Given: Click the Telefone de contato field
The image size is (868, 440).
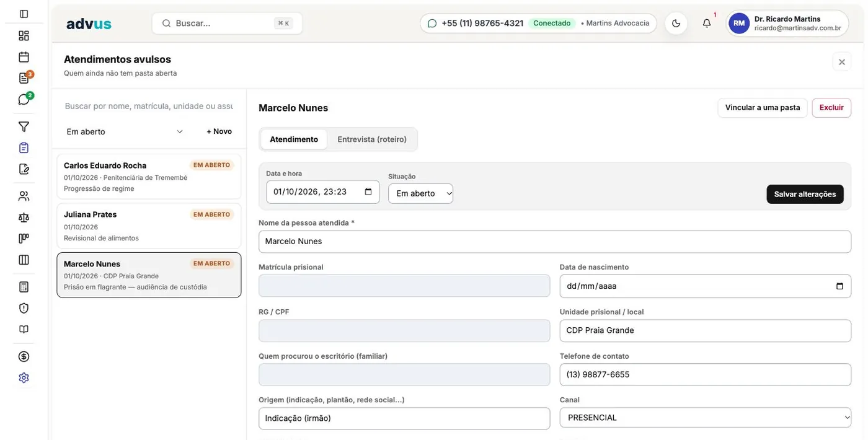Looking at the screenshot, I should 706,374.
